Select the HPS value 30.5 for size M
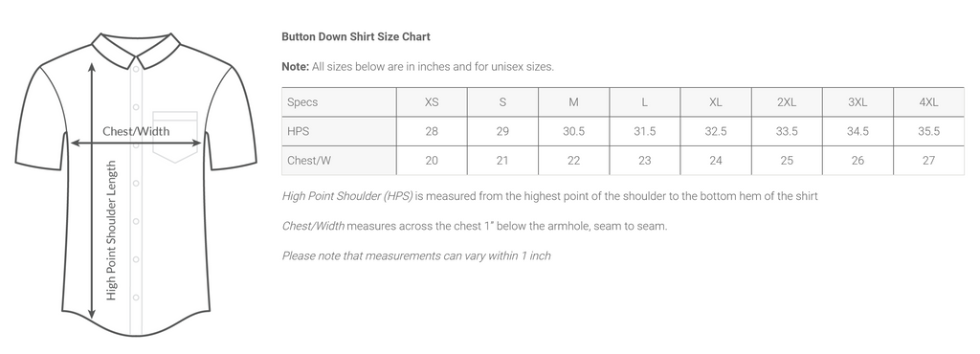Viewport: 980px width, 354px height. pos(574,131)
